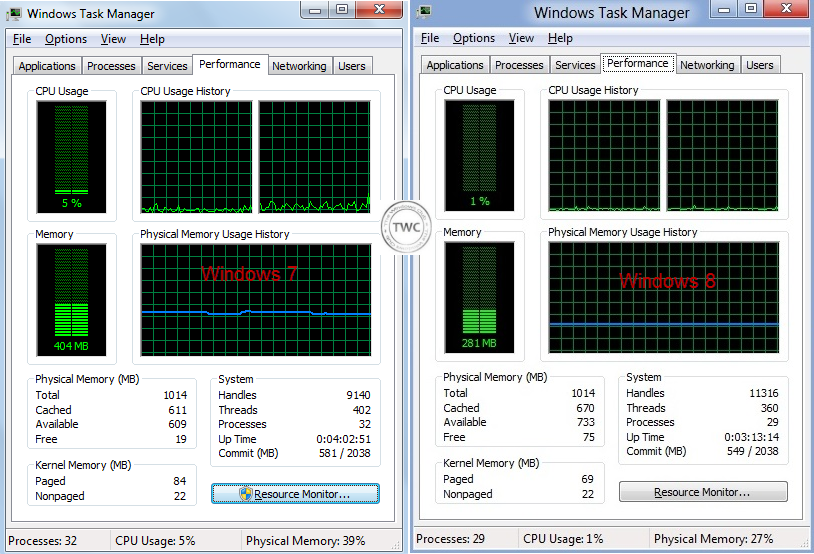Open Help menu in Windows 7 Task Manager
The width and height of the screenshot is (814, 554).
pos(152,39)
